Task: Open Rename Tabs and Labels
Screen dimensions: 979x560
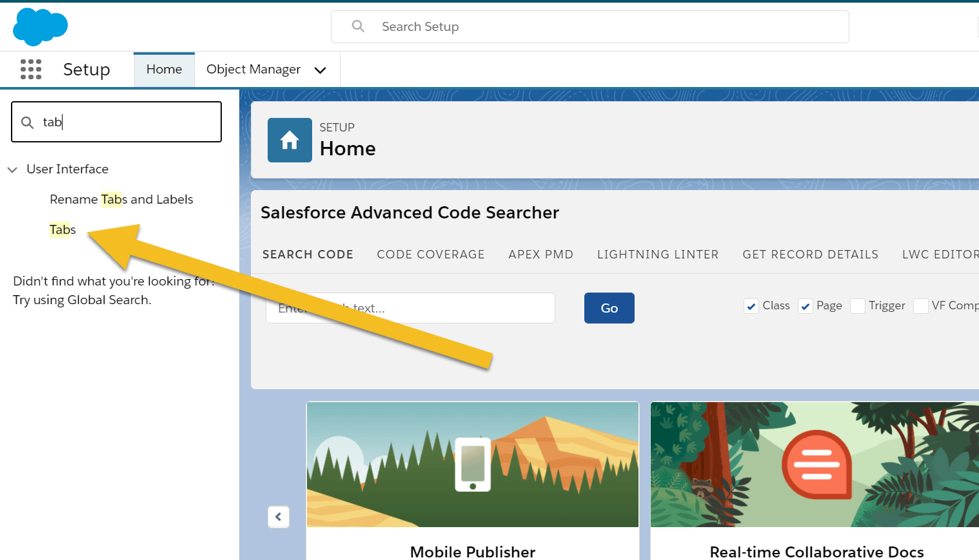Action: 121,199
